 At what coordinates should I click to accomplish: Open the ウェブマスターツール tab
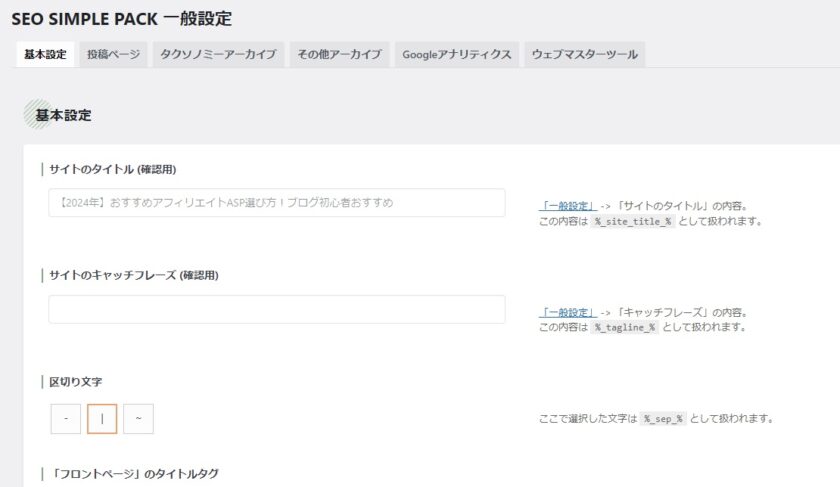tap(584, 54)
